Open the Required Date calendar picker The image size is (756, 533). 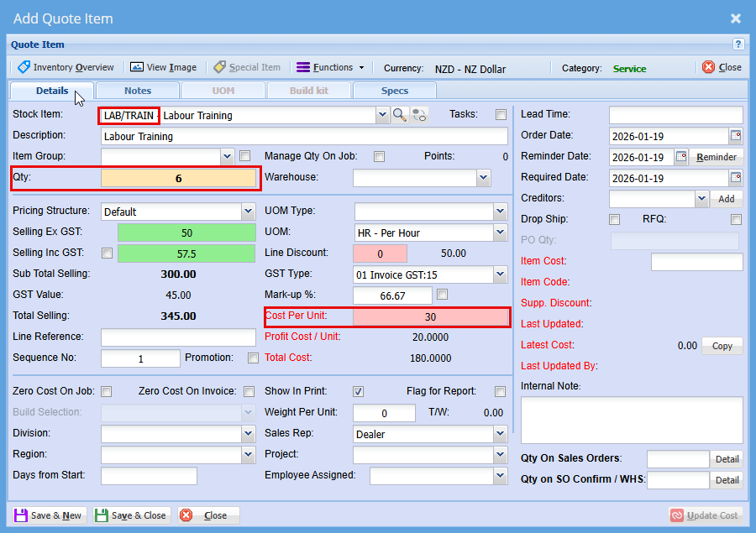736,178
